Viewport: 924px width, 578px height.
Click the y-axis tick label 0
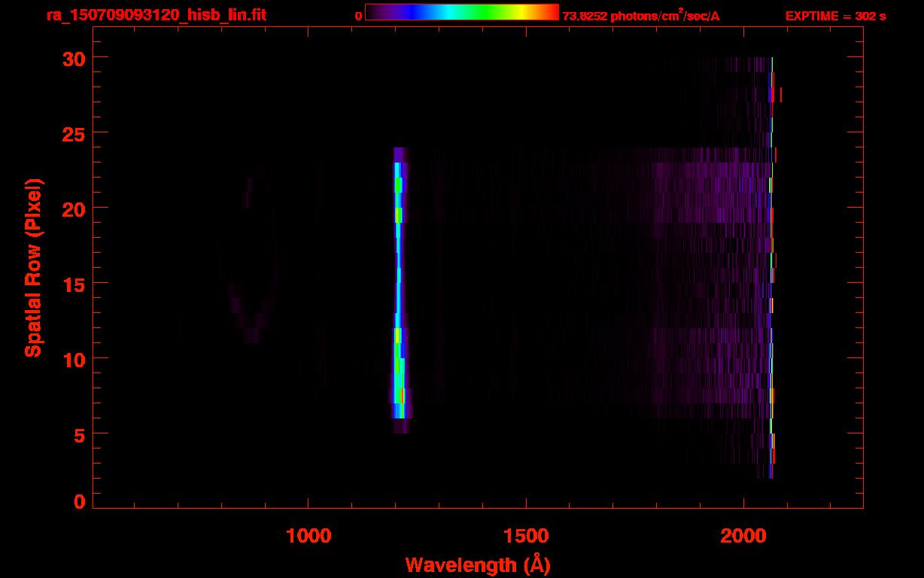[x=80, y=501]
